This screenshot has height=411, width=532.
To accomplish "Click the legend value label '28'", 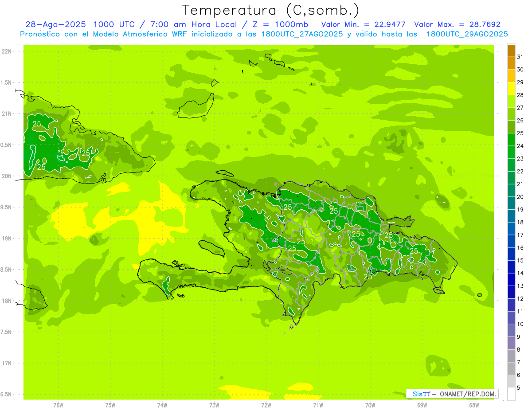I will pyautogui.click(x=520, y=95).
